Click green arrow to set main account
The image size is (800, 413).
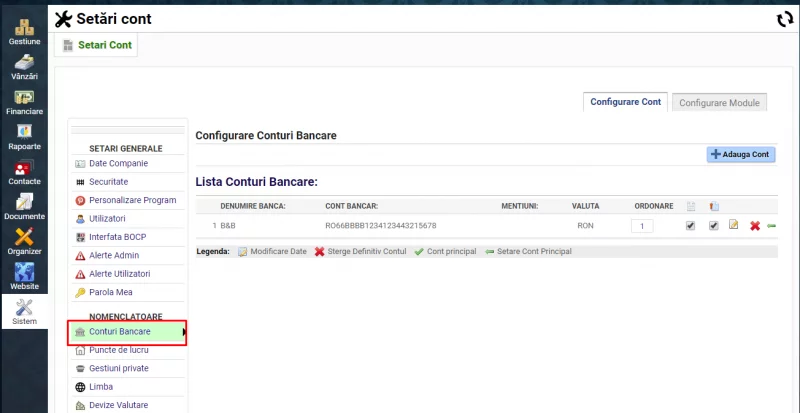point(771,226)
